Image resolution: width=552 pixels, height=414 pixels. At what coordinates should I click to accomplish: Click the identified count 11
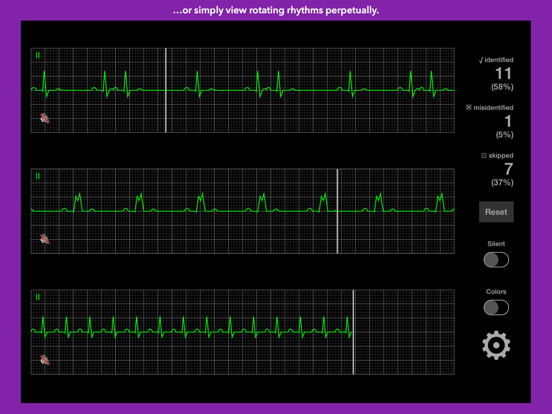(x=503, y=74)
